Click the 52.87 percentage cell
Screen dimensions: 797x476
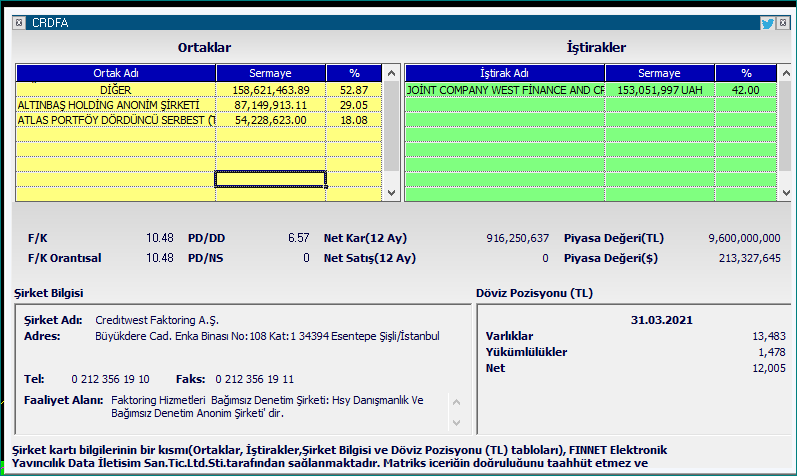[354, 90]
